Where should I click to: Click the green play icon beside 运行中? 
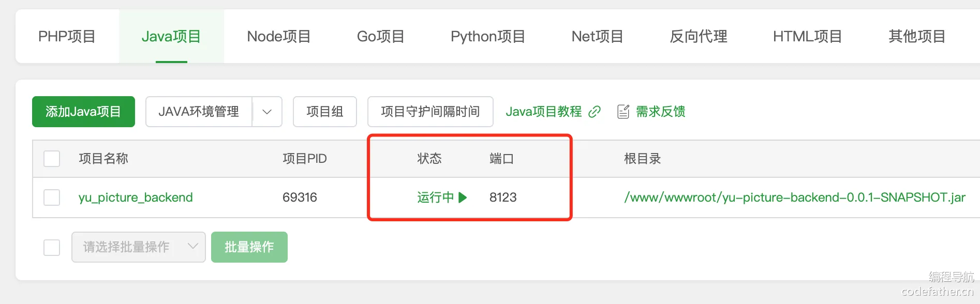463,197
